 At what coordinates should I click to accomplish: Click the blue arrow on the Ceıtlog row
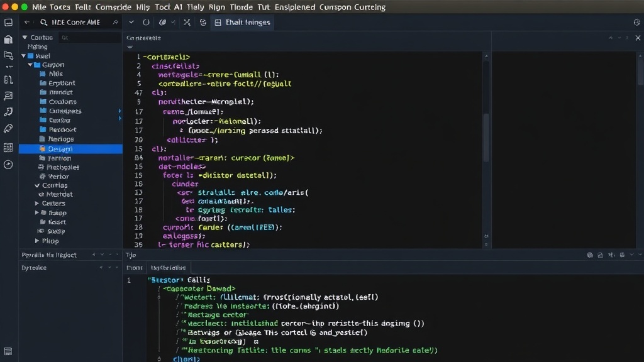[119, 119]
